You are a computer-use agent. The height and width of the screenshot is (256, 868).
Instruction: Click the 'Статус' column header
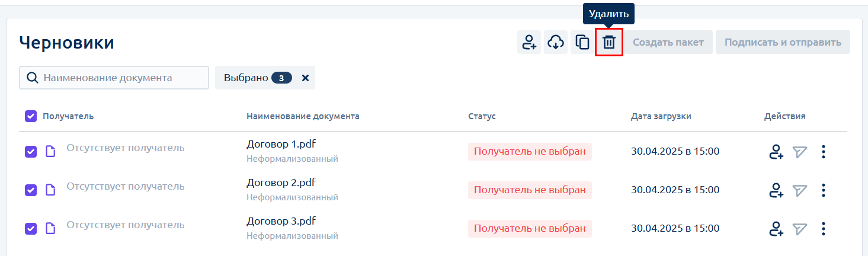pos(482,116)
